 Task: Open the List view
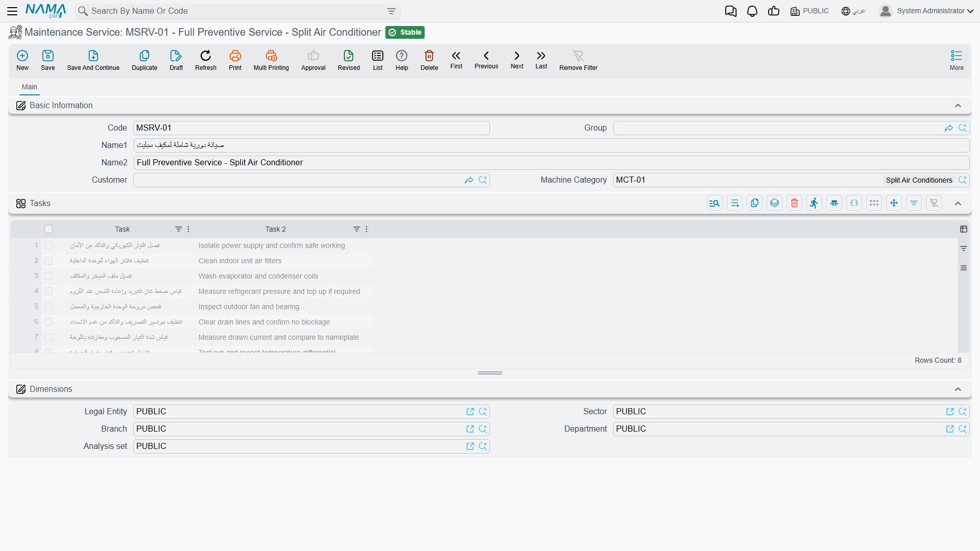point(378,60)
